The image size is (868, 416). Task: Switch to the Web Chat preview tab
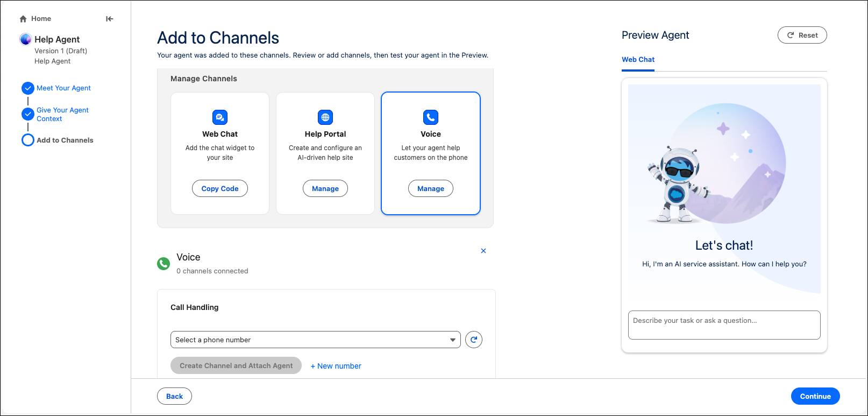click(638, 60)
